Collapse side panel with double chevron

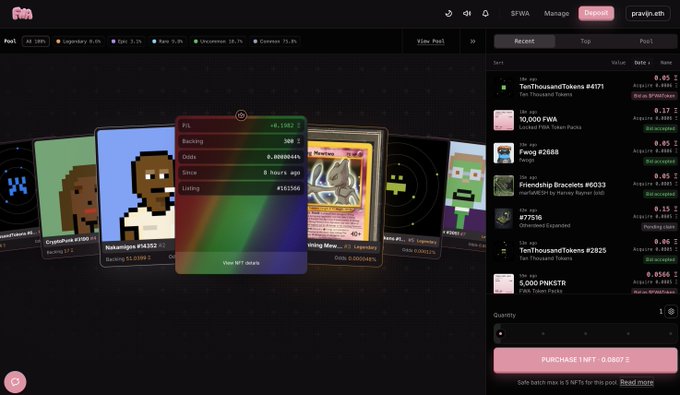[x=473, y=41]
